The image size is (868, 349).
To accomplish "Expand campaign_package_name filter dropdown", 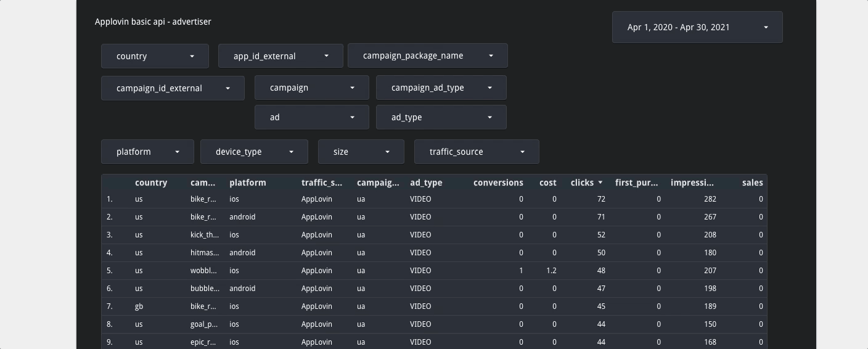I will click(427, 55).
